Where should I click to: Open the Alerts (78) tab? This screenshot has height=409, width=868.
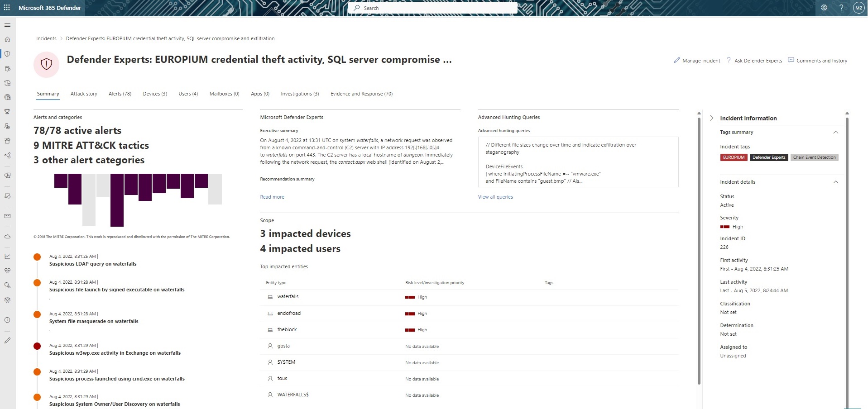(120, 94)
